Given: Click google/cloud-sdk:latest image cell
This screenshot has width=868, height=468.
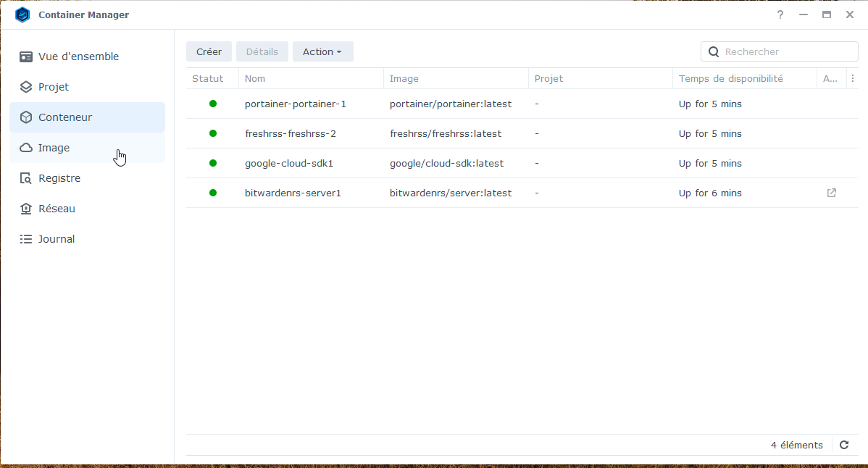Looking at the screenshot, I should pyautogui.click(x=447, y=164).
